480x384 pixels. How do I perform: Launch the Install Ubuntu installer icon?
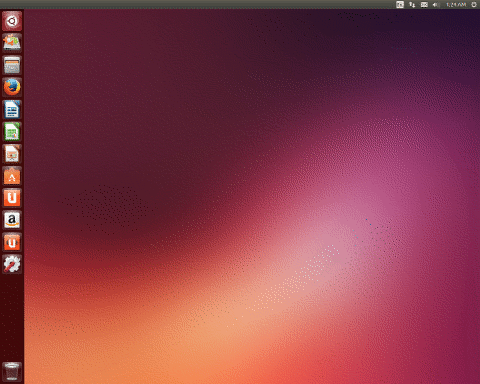point(12,43)
